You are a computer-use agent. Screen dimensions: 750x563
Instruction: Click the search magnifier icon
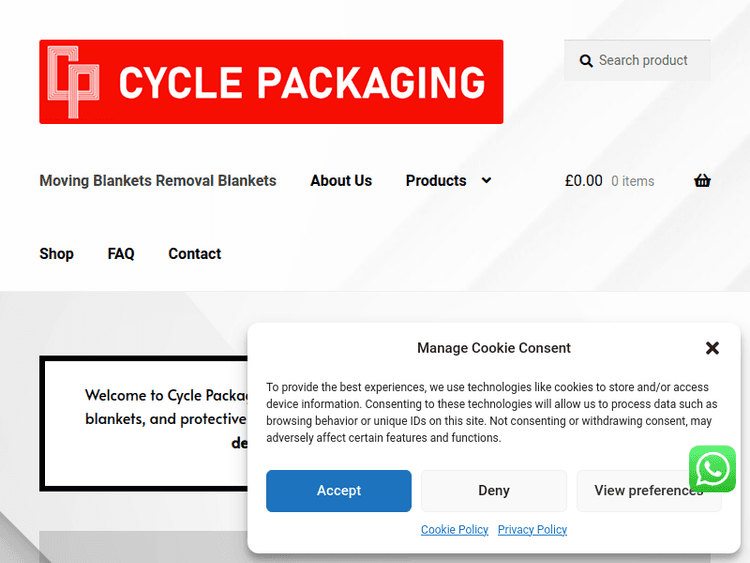(586, 61)
